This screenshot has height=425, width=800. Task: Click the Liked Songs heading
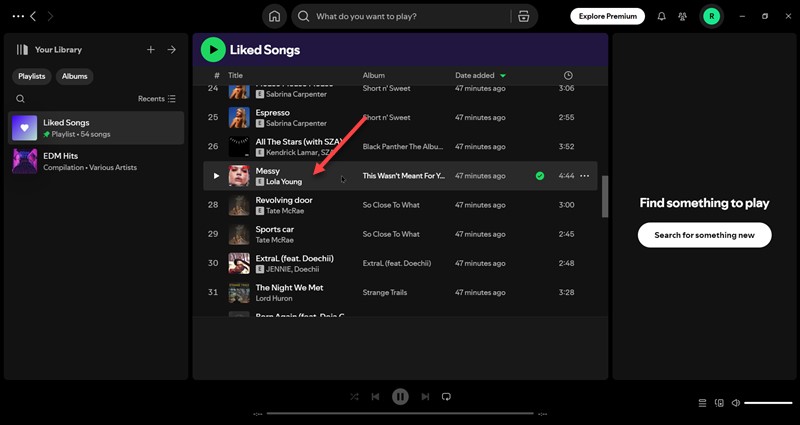[x=265, y=49]
